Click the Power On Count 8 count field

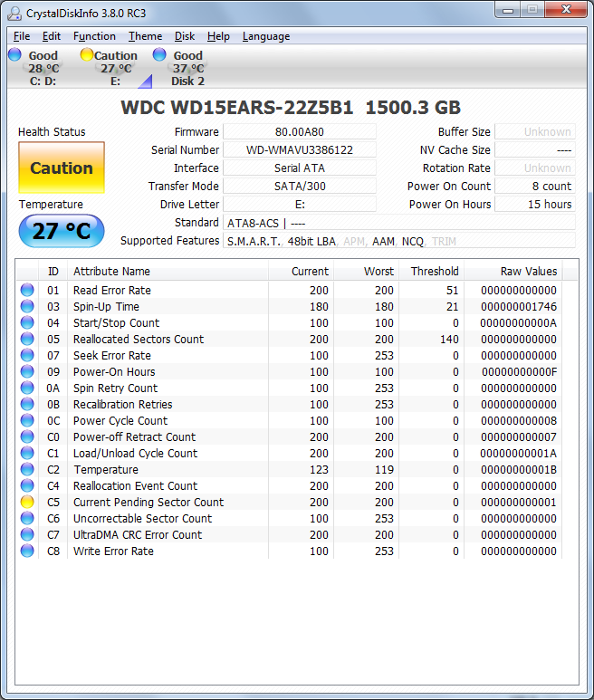point(535,187)
